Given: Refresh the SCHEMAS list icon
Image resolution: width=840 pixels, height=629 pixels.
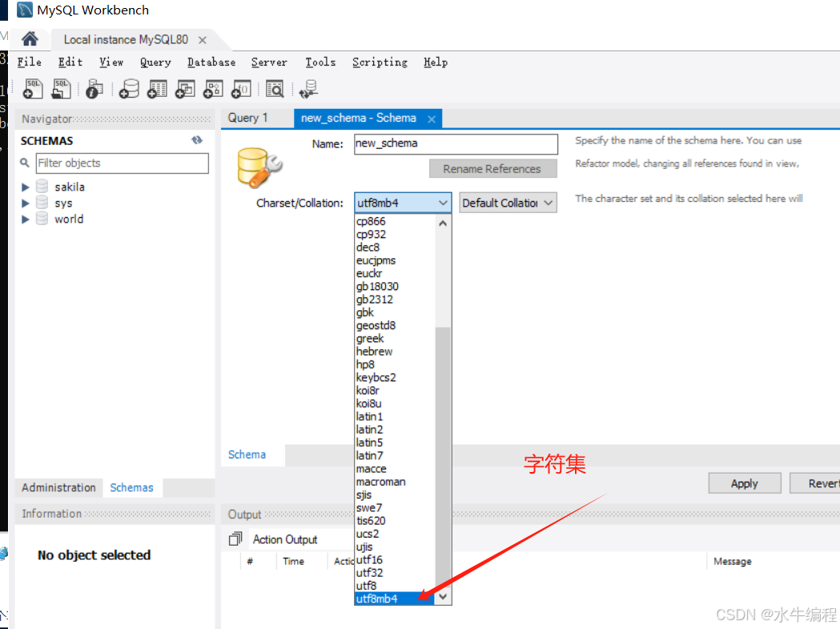Looking at the screenshot, I should coord(197,140).
